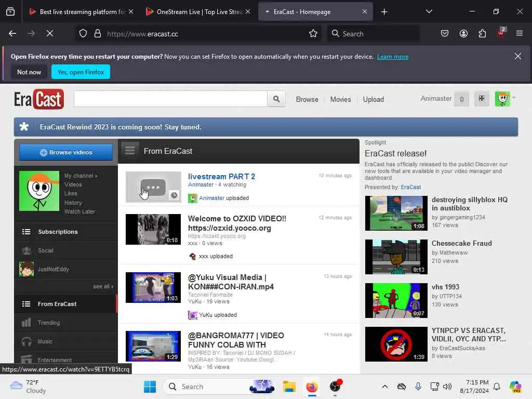Image resolution: width=532 pixels, height=399 pixels.
Task: Expand see all subscriptions
Action: point(103,287)
